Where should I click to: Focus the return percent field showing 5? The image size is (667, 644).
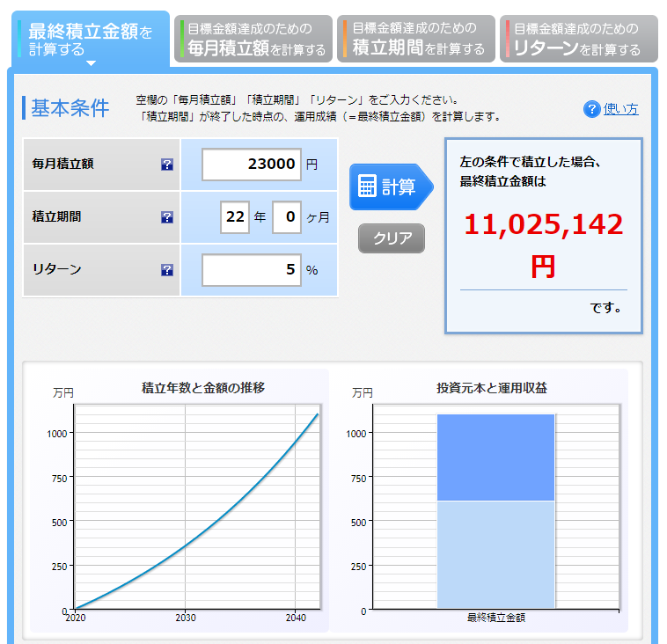(252, 270)
